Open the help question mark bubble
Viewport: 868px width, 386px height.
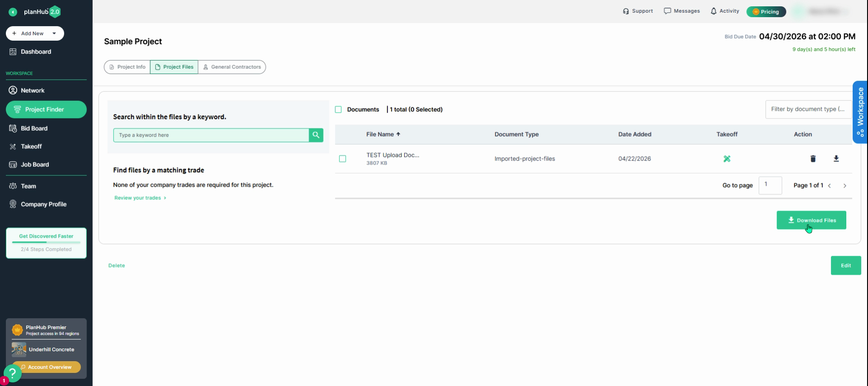12,373
